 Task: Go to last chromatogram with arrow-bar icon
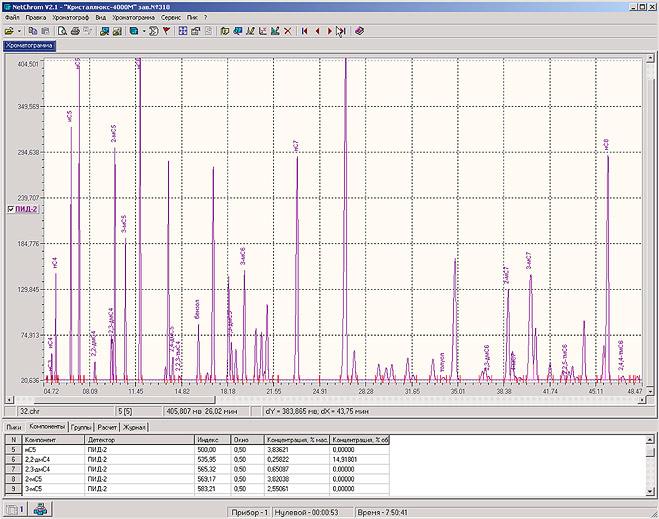[341, 31]
